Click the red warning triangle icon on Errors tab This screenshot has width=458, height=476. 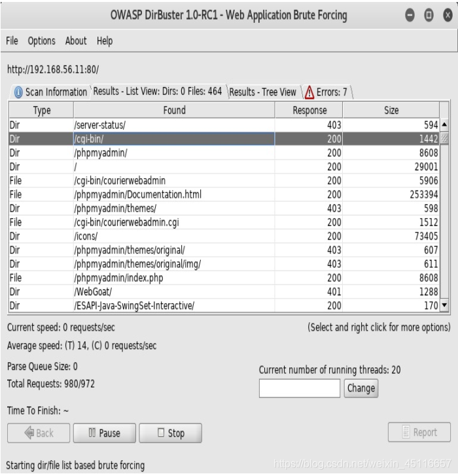[309, 92]
